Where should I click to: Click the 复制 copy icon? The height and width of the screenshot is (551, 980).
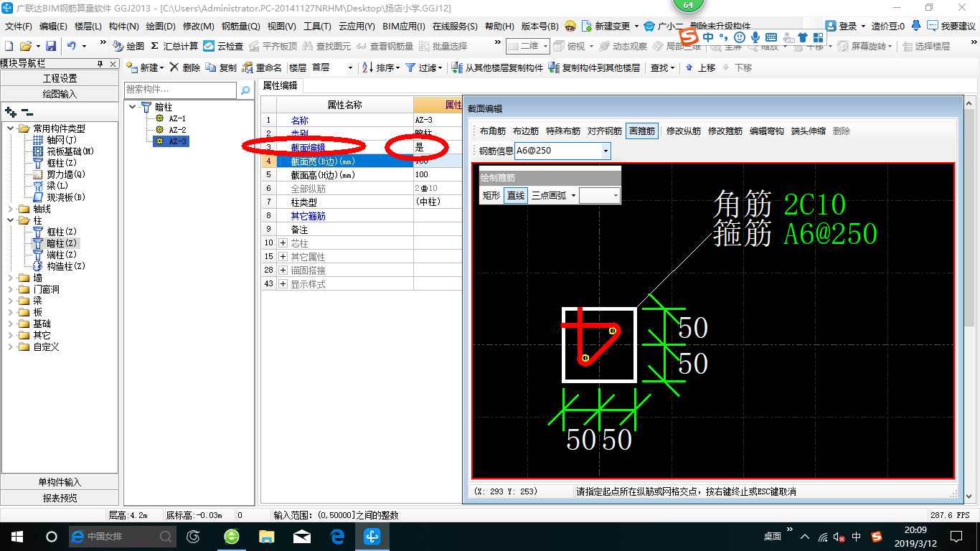tap(211, 67)
